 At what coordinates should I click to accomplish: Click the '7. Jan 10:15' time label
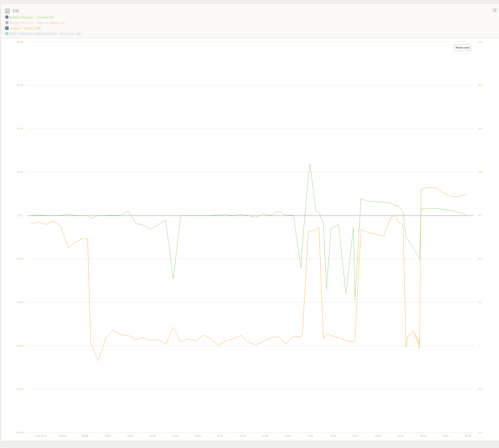(40, 436)
